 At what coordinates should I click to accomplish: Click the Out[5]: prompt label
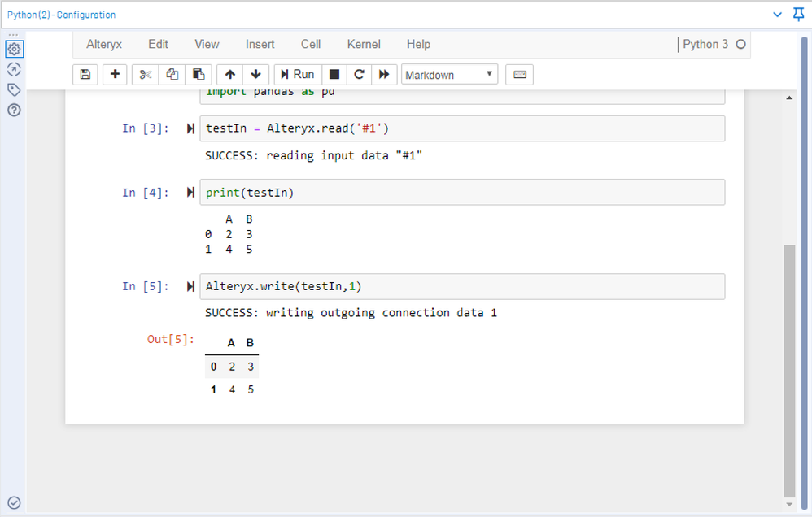click(x=171, y=339)
